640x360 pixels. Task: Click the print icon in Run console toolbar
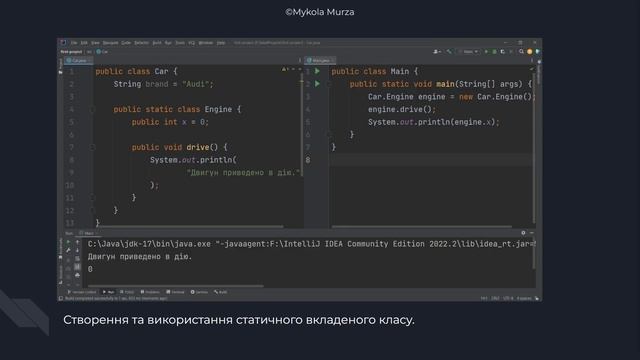pyautogui.click(x=77, y=275)
